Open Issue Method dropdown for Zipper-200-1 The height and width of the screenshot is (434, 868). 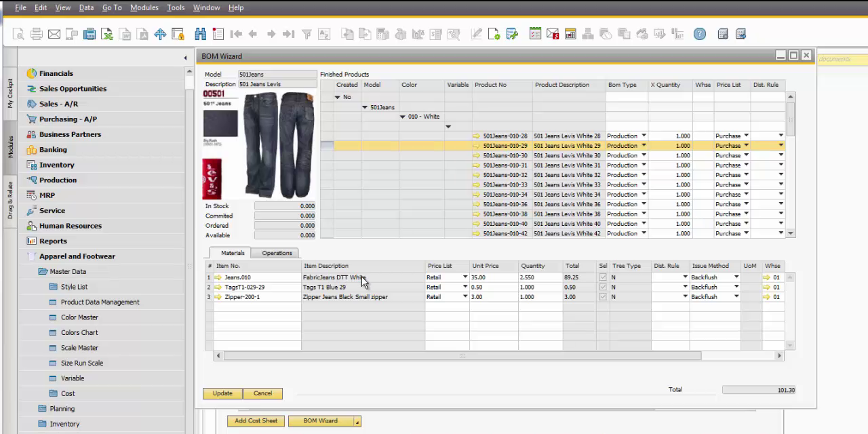pyautogui.click(x=736, y=297)
